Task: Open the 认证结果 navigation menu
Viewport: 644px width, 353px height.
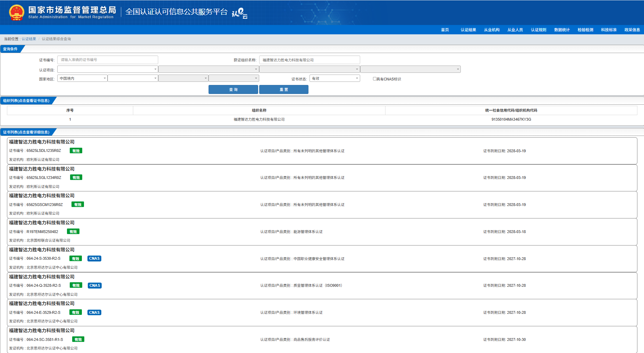Action: [468, 30]
